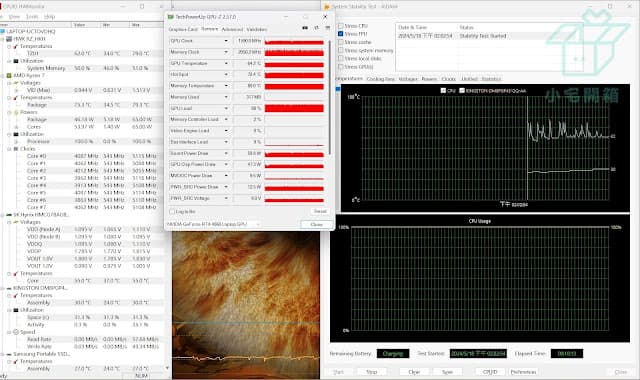Screen dimensions: 640x380
Task: Toggle CPU checkbox in temperature graph legend
Action: (x=443, y=91)
